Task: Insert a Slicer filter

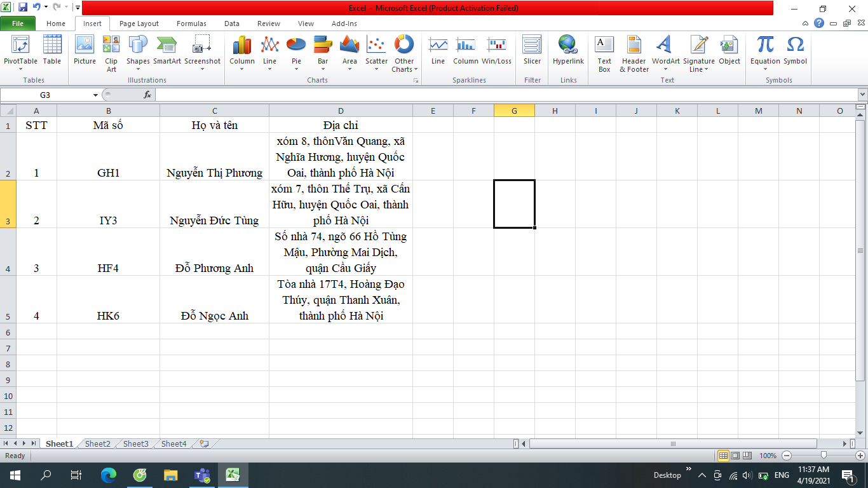Action: [532, 51]
